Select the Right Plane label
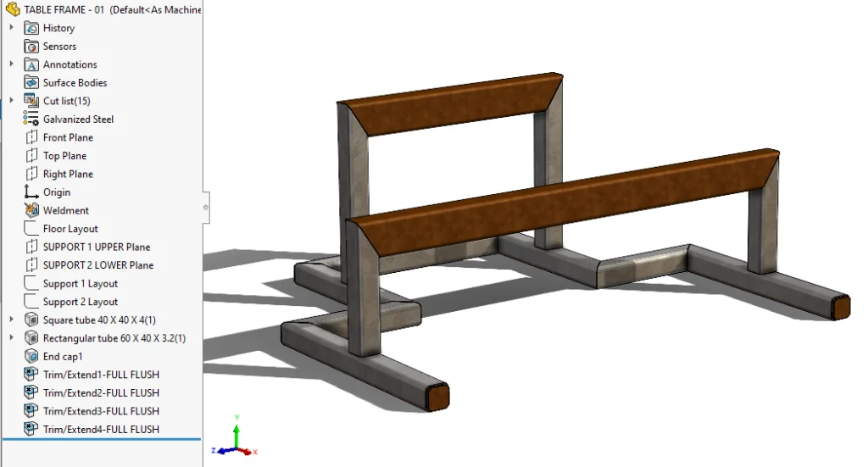The height and width of the screenshot is (467, 868). coord(68,174)
